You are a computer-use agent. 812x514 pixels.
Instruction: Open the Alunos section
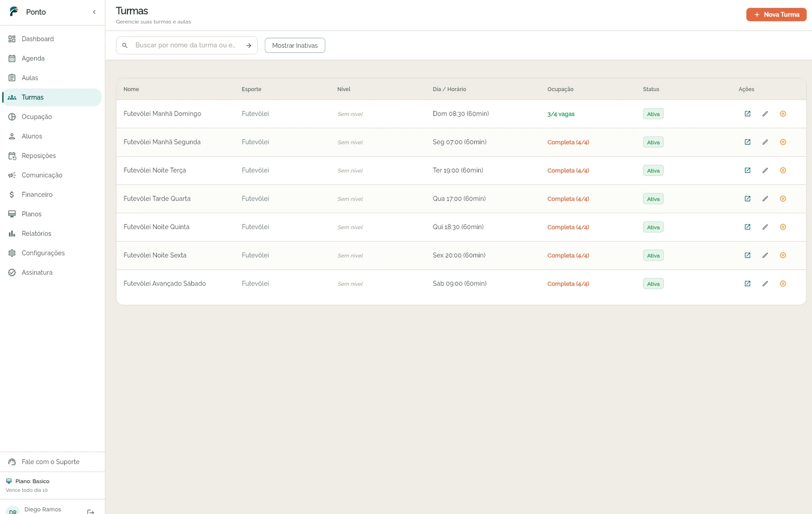tap(52, 136)
